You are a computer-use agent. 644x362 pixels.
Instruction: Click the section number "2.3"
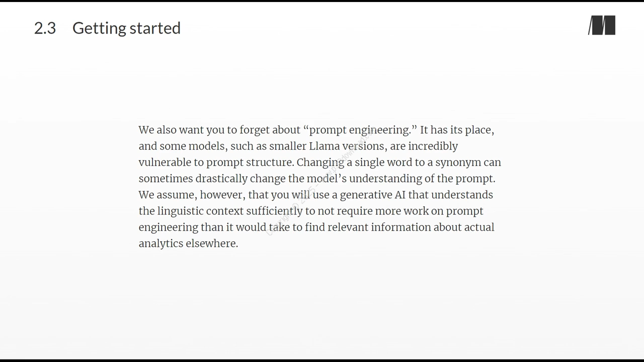click(45, 28)
